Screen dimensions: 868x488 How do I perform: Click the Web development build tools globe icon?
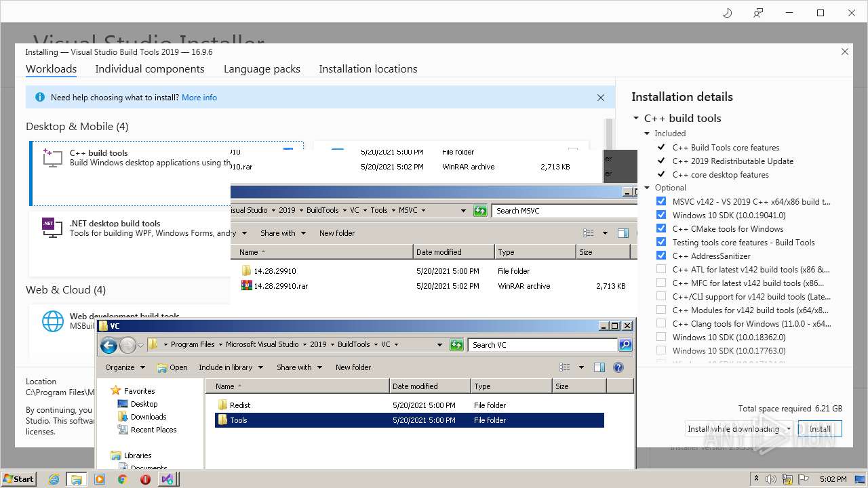(x=52, y=321)
